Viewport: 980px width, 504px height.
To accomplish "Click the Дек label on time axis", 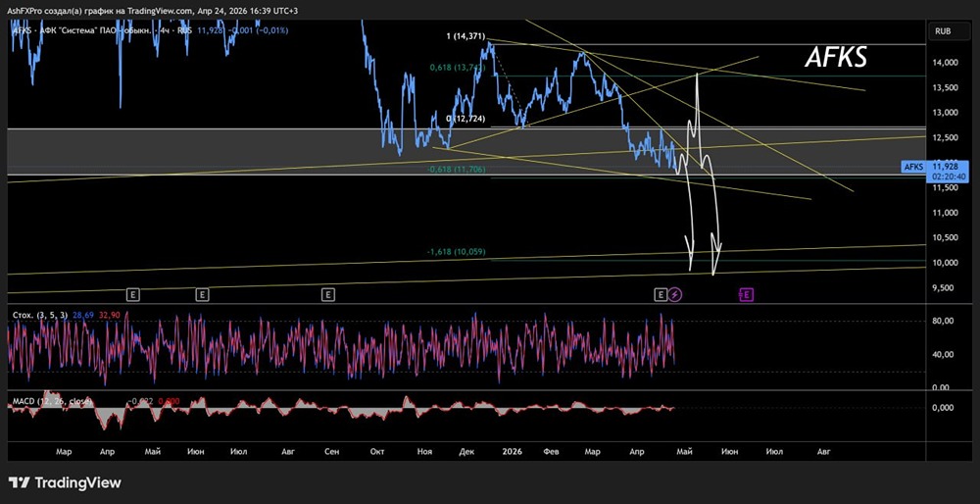I will (466, 451).
